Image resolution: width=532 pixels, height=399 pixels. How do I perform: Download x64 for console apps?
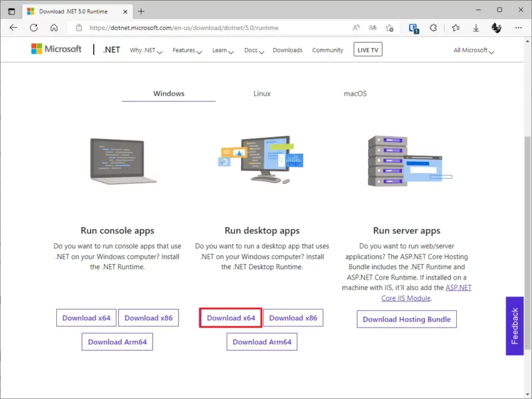click(86, 318)
